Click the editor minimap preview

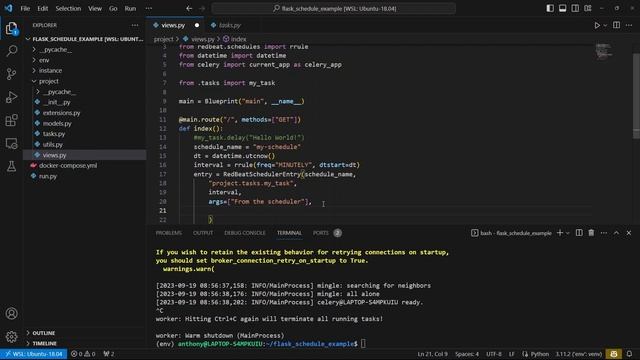click(603, 51)
